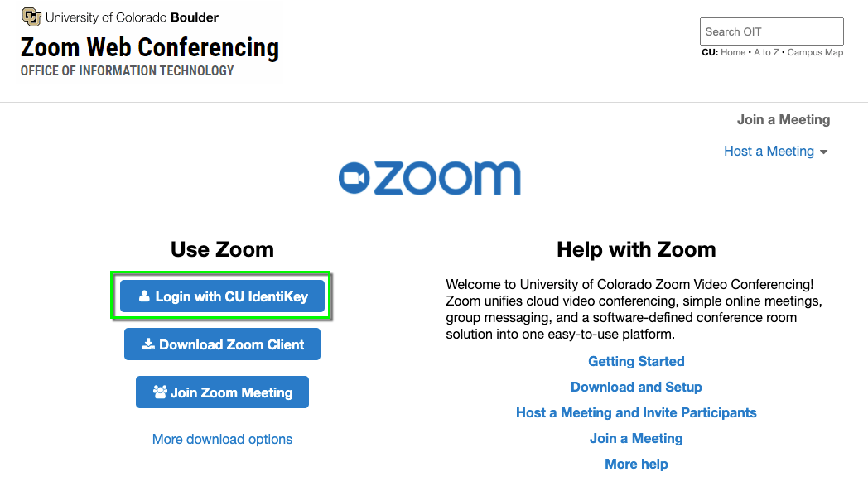
Task: Click the Join Zoom Meeting button
Action: coord(222,392)
